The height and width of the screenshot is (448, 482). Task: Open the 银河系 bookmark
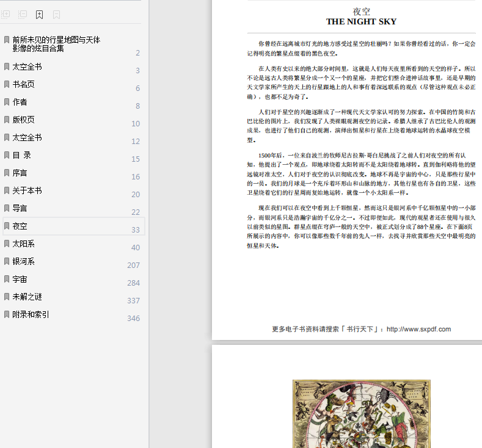(73, 262)
